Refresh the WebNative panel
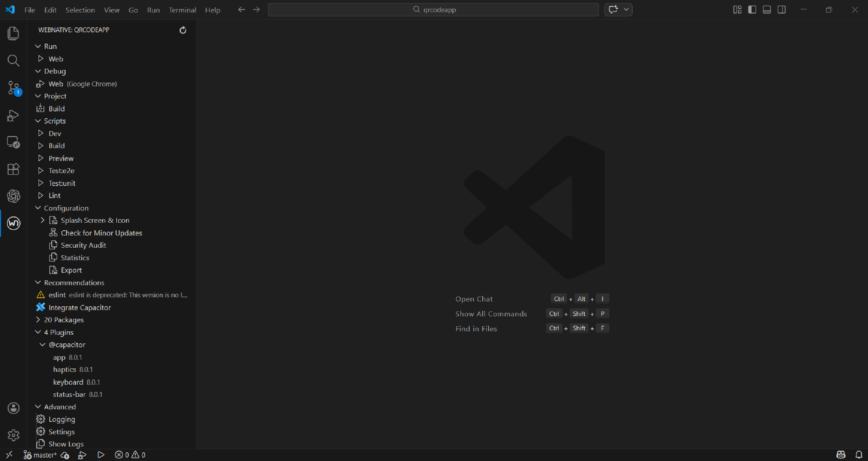The height and width of the screenshot is (461, 868). point(183,30)
